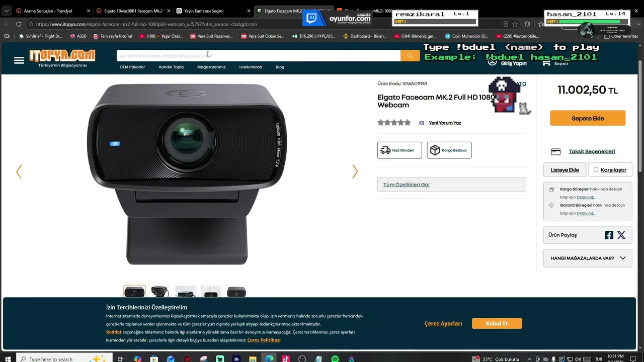Image resolution: width=644 pixels, height=362 pixels.
Task: Click the Hızlı Gönderi badge
Action: 399,150
